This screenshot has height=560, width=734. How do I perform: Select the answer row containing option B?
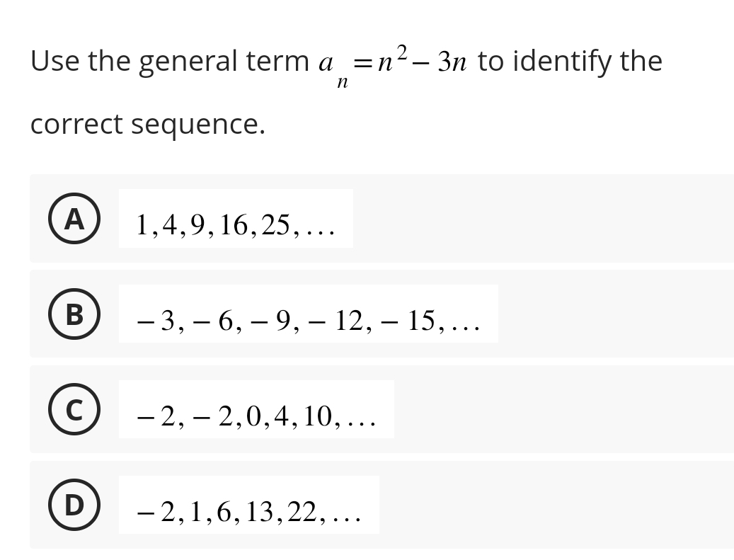pyautogui.click(x=382, y=314)
